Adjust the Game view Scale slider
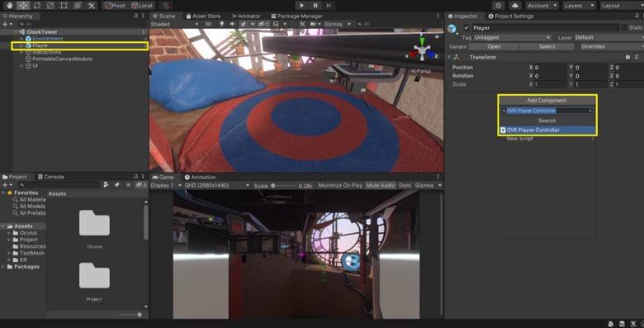644x328 pixels. pos(284,186)
